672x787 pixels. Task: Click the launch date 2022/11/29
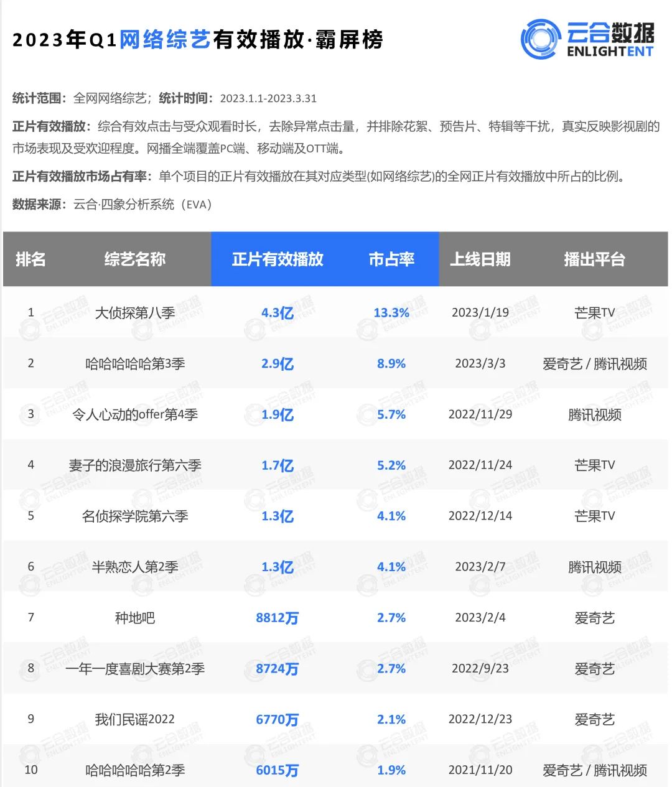480,414
